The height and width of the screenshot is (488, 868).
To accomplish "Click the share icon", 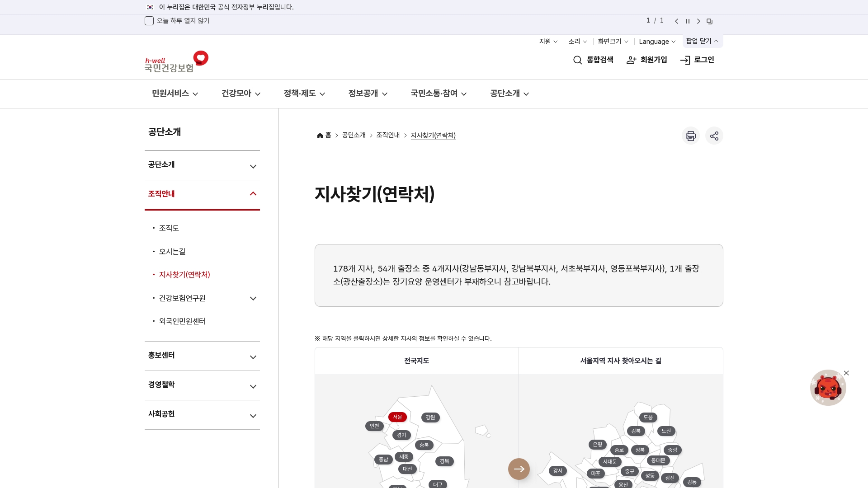I will tap(714, 136).
